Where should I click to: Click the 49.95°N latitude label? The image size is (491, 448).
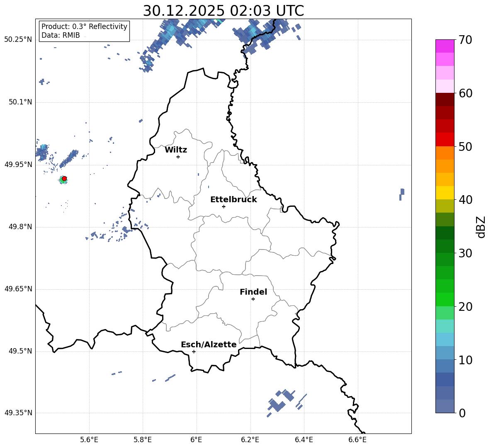point(18,165)
